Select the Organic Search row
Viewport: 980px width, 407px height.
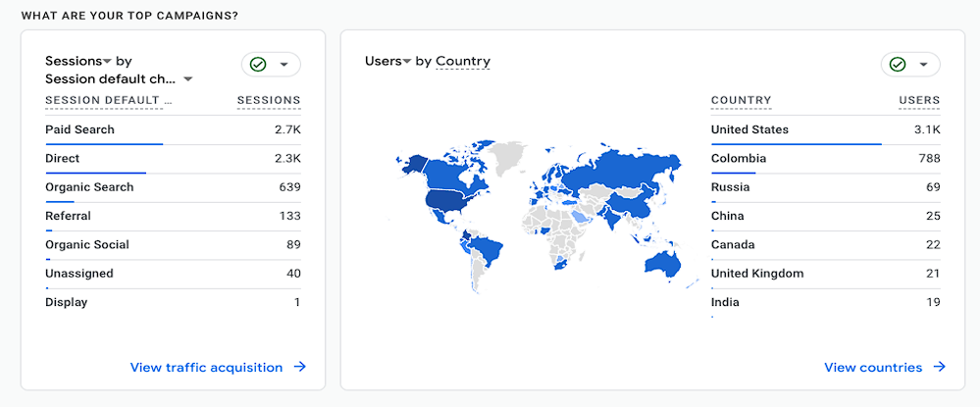click(173, 187)
